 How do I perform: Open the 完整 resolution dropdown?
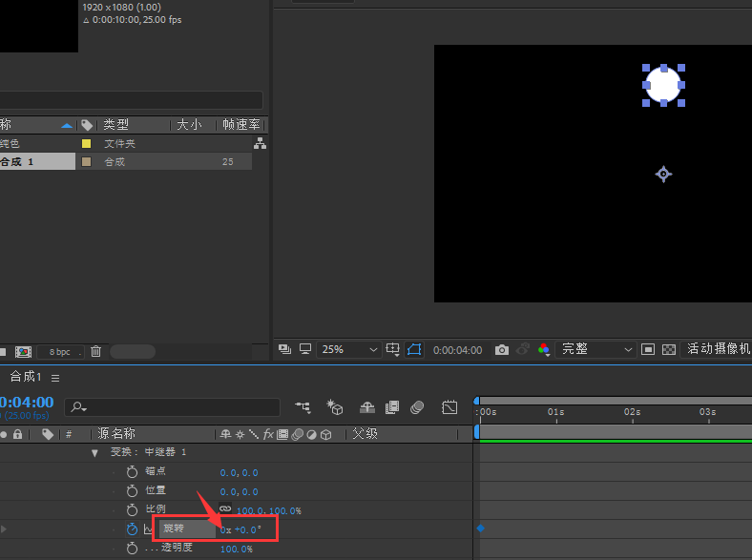pos(595,349)
